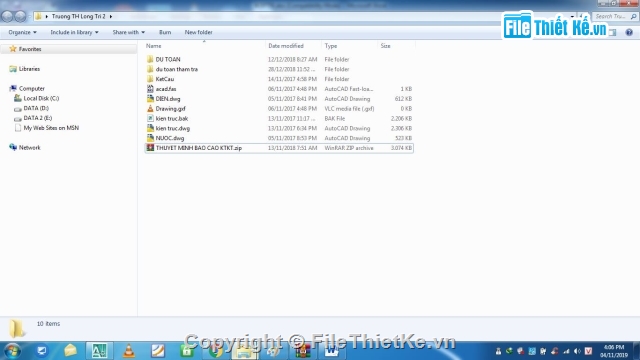Image resolution: width=640 pixels, height=360 pixels.
Task: Click the Back navigation button
Action: point(7,16)
